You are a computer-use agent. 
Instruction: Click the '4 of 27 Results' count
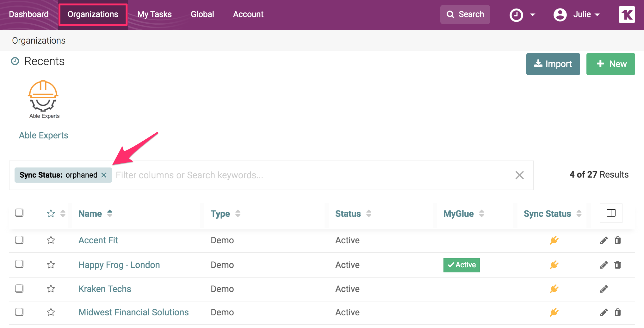[x=599, y=174]
